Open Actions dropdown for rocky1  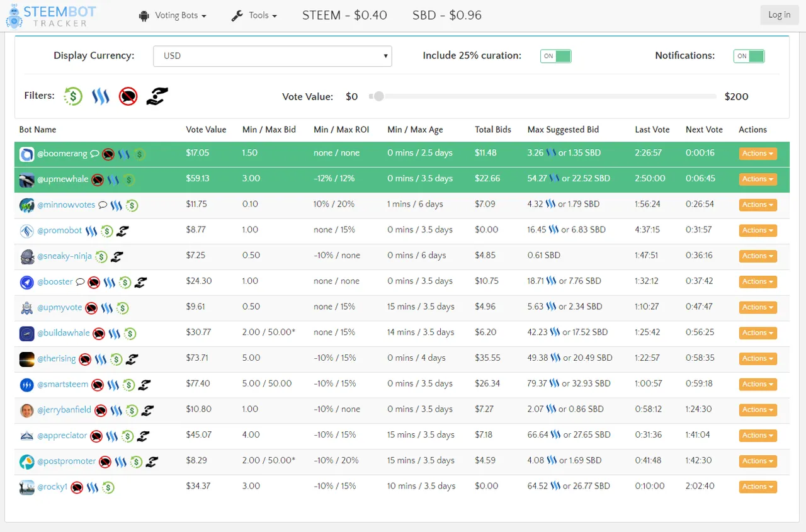(758, 487)
